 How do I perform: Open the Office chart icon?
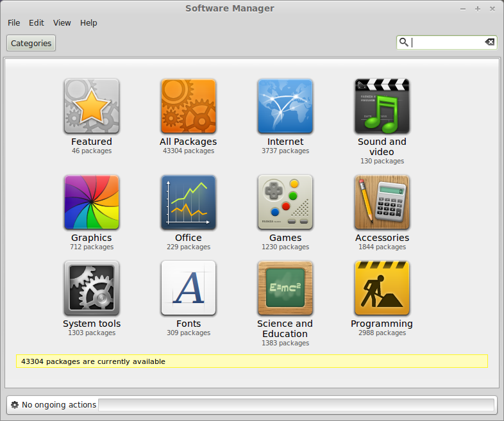point(189,202)
